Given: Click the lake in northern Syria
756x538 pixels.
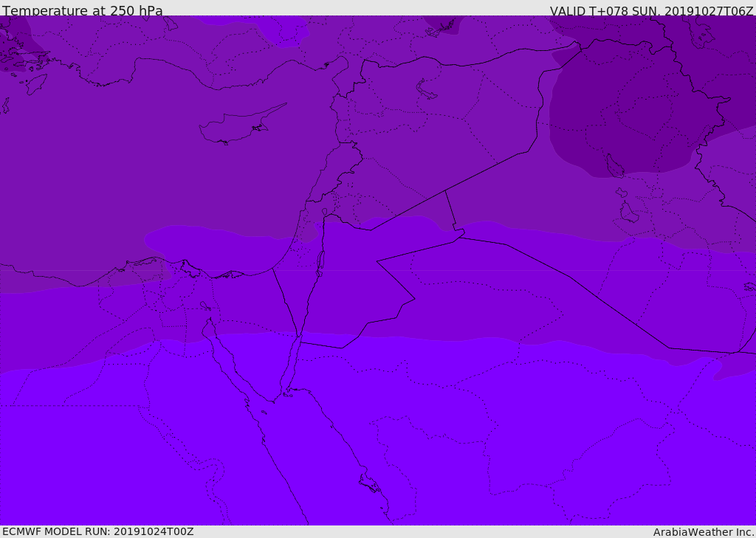Looking at the screenshot, I should tap(425, 90).
